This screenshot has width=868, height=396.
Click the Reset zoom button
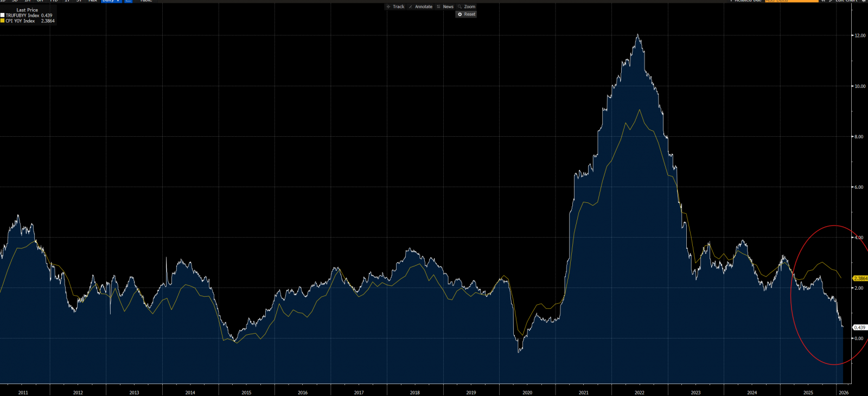[467, 14]
